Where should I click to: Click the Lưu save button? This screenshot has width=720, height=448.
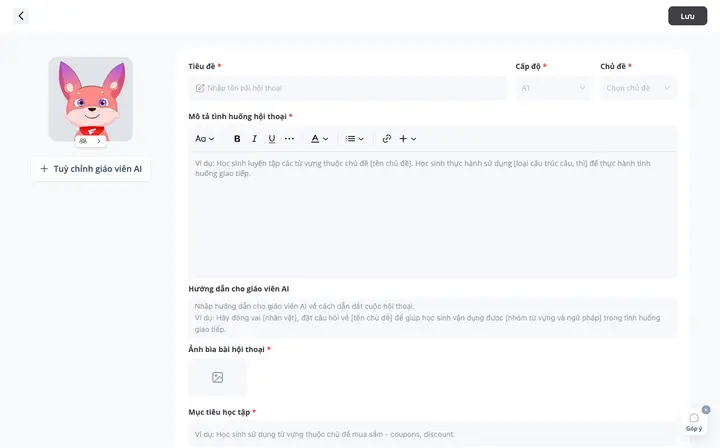(687, 16)
